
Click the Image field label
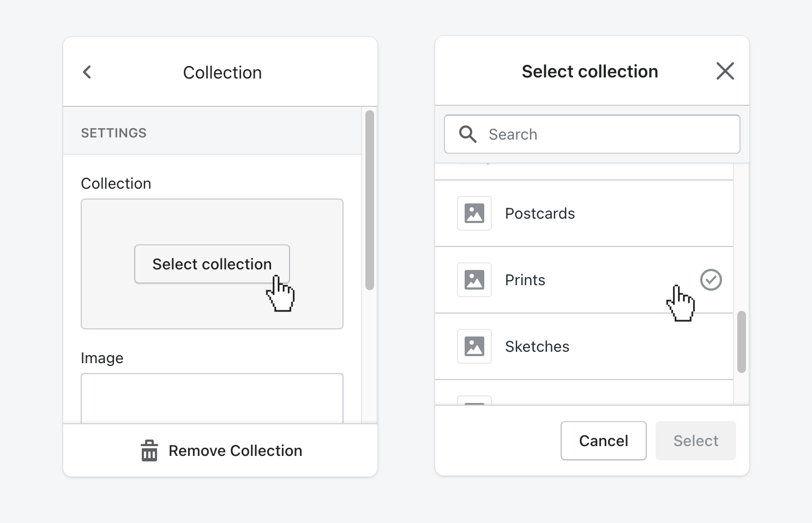coord(102,358)
